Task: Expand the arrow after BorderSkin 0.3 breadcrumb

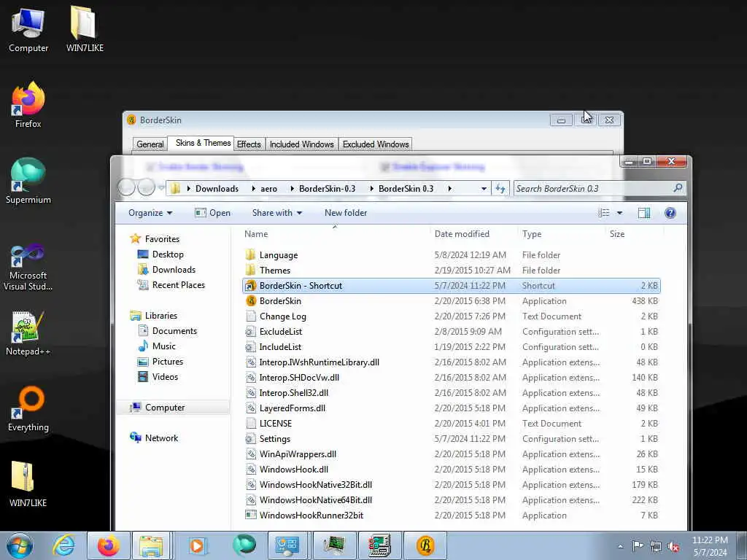Action: (x=449, y=189)
